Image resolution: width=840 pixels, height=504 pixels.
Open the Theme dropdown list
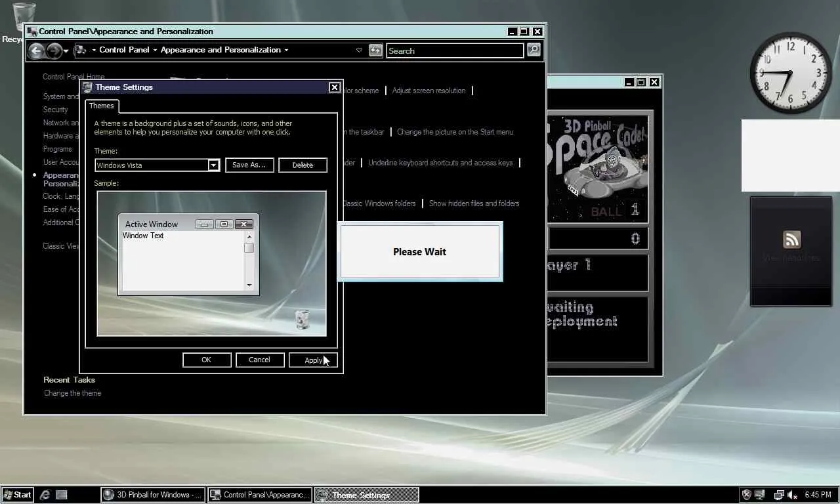coord(213,165)
